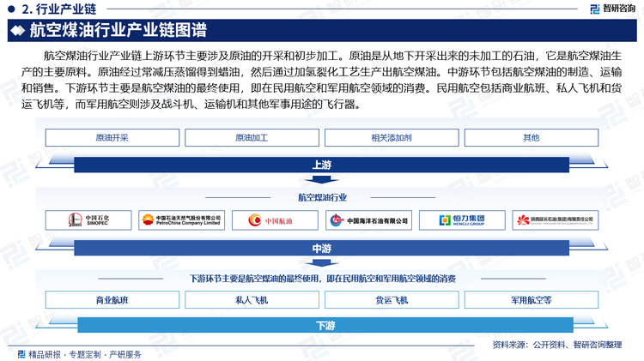
Task: Select the PetroChina company logo card
Action: pos(181,220)
